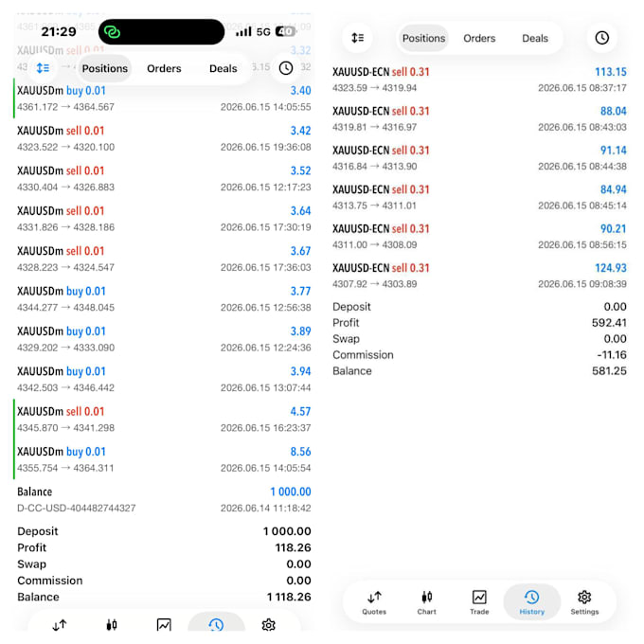Open Settings in right screen bottom bar

click(584, 602)
